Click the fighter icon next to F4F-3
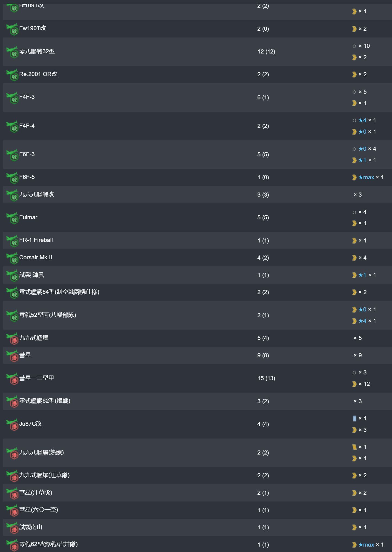392x552 pixels. coord(12,98)
